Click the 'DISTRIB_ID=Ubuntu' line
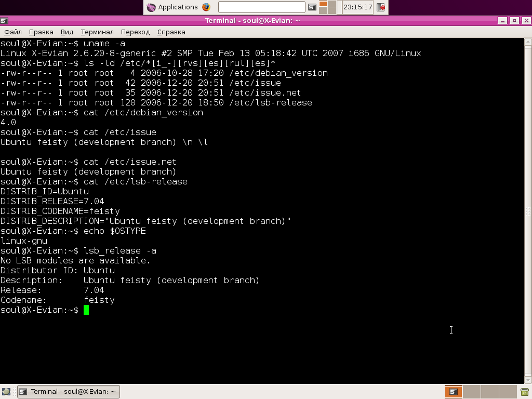The width and height of the screenshot is (532, 399). [45, 191]
